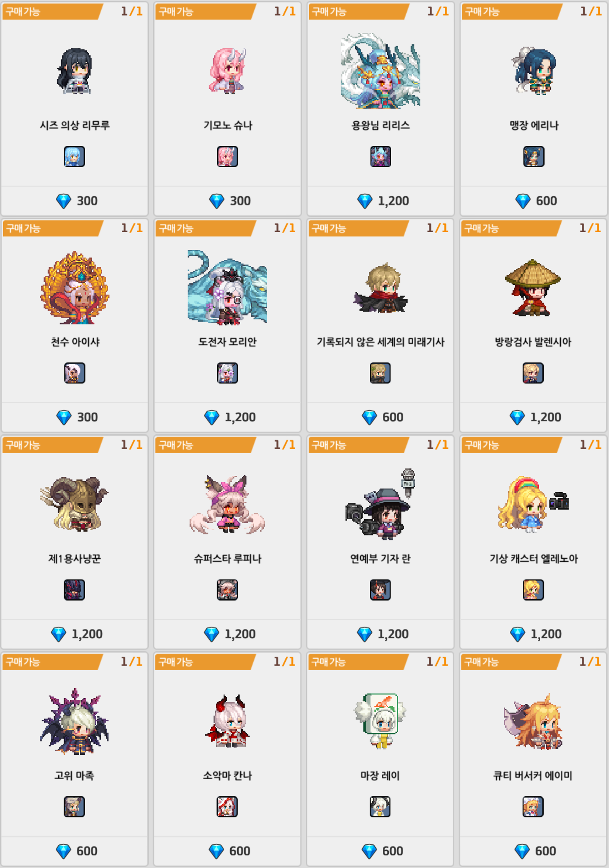Click the 구매가능 banner on the 고위 마족 card
This screenshot has height=868, width=609.
tap(52, 662)
